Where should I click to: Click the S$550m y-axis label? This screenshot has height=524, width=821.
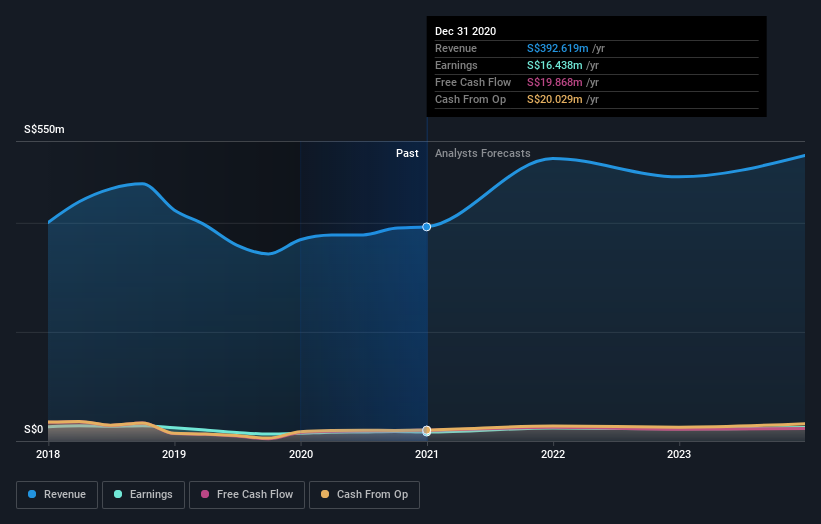45,129
